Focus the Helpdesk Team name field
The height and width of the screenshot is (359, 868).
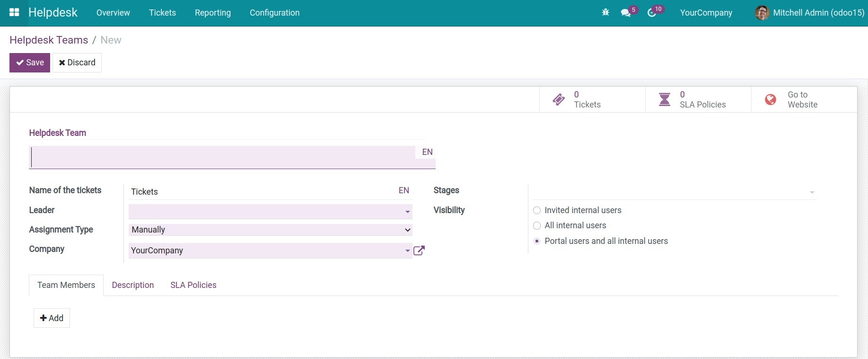[222, 157]
